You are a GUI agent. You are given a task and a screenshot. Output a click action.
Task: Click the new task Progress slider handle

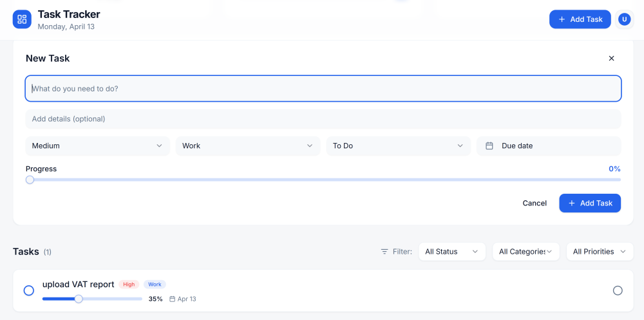point(30,180)
